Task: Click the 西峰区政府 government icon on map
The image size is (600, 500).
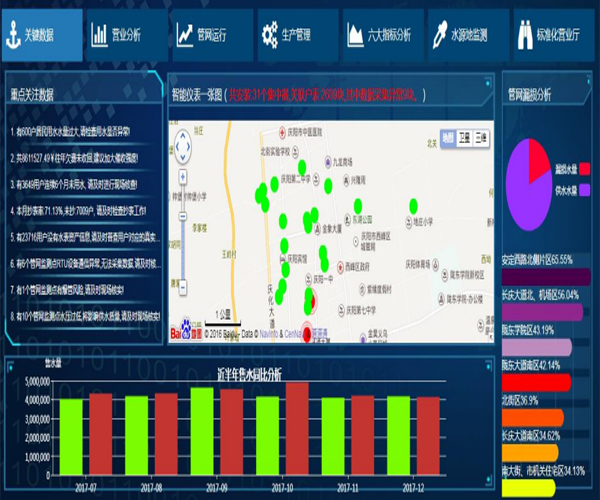Action: point(341,267)
